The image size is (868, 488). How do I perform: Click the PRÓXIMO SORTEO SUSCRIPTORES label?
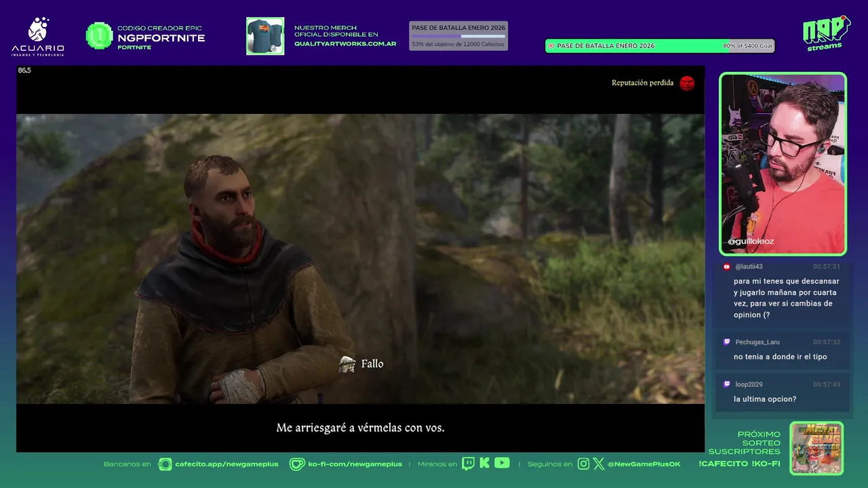(x=745, y=443)
